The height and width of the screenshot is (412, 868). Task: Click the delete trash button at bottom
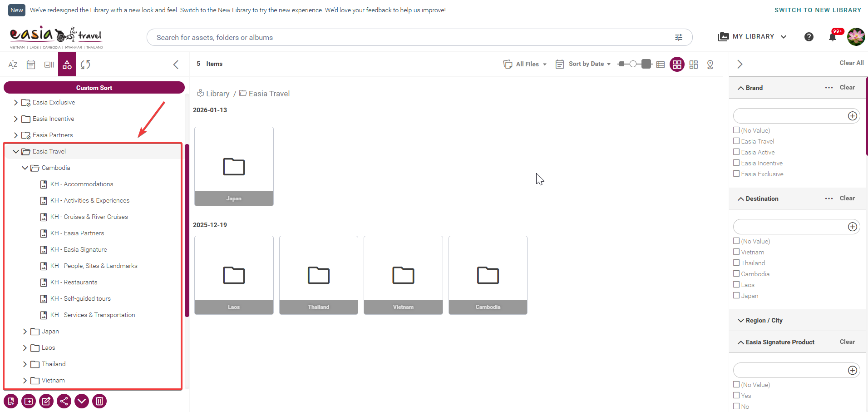pos(99,401)
